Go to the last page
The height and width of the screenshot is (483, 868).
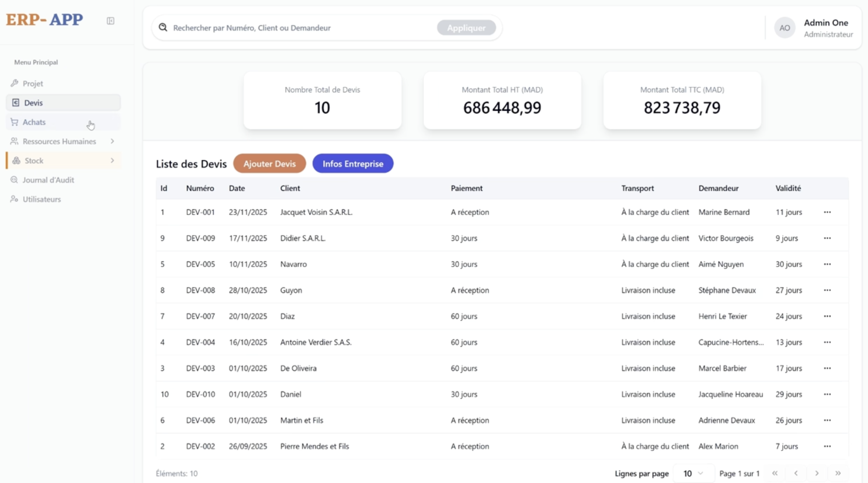(838, 473)
